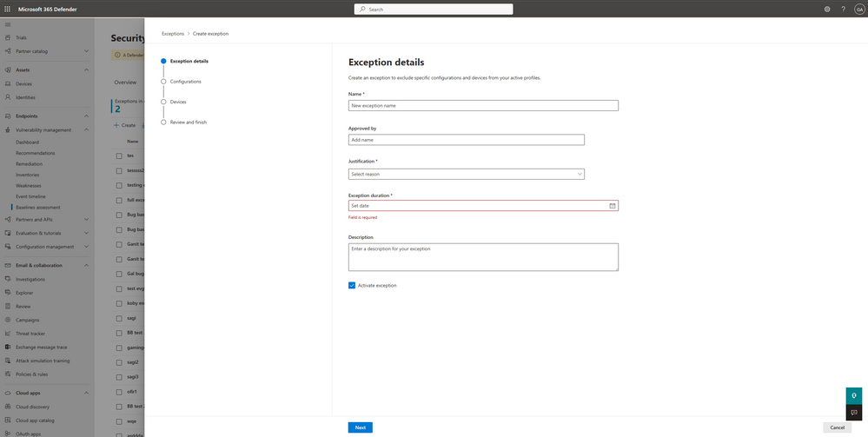This screenshot has height=437, width=868.
Task: Click the teal help lightbulb icon
Action: click(x=853, y=396)
